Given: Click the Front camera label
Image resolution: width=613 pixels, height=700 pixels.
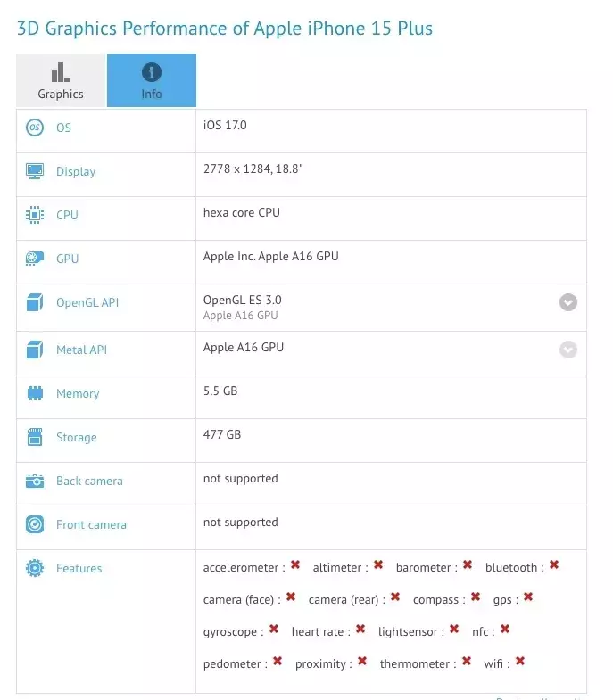Looking at the screenshot, I should [91, 525].
